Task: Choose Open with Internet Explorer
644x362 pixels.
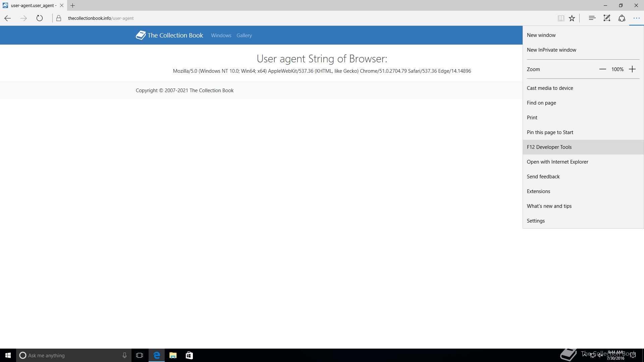Action: pyautogui.click(x=583, y=162)
